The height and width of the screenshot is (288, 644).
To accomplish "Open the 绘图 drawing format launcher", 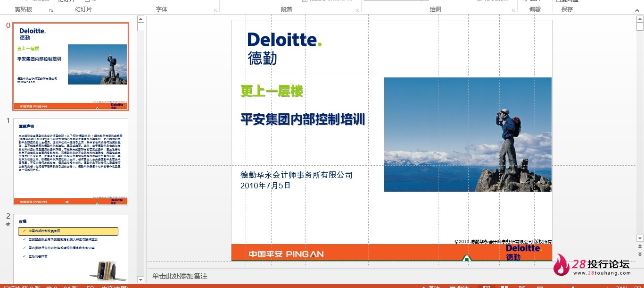I will [513, 10].
